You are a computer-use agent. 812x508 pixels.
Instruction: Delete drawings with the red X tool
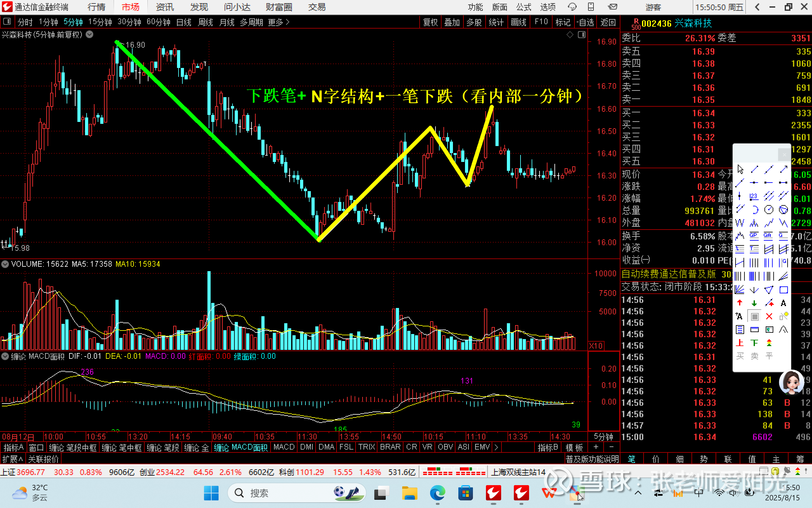pos(769,317)
